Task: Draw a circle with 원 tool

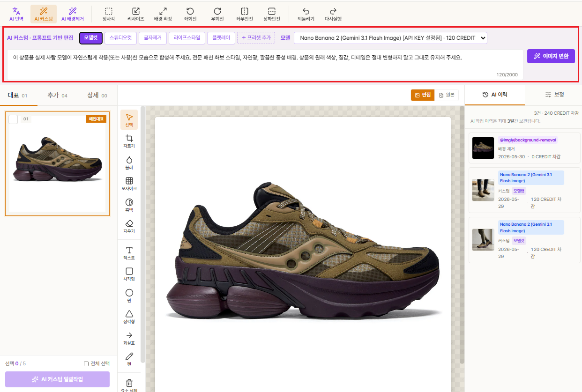Action: 129,295
